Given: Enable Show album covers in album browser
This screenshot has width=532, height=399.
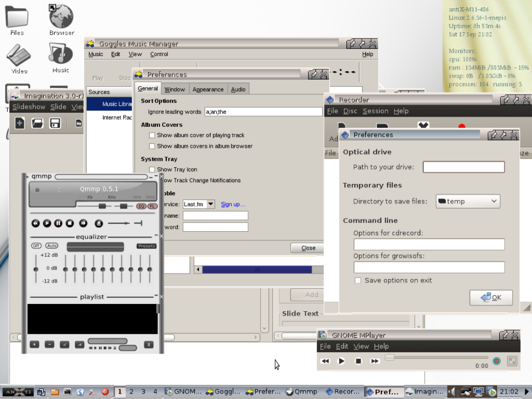Looking at the screenshot, I should point(152,146).
